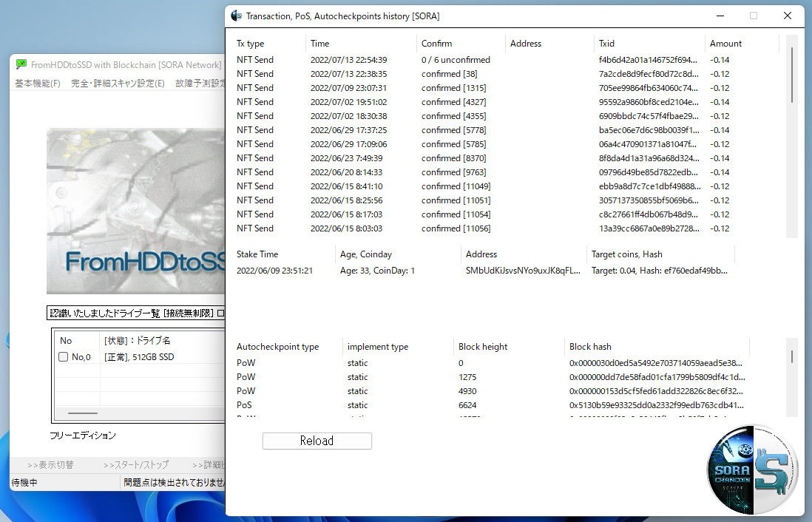Click 'Age: 33, CoinDay: 1' cell
The height and width of the screenshot is (522, 812).
pos(377,271)
